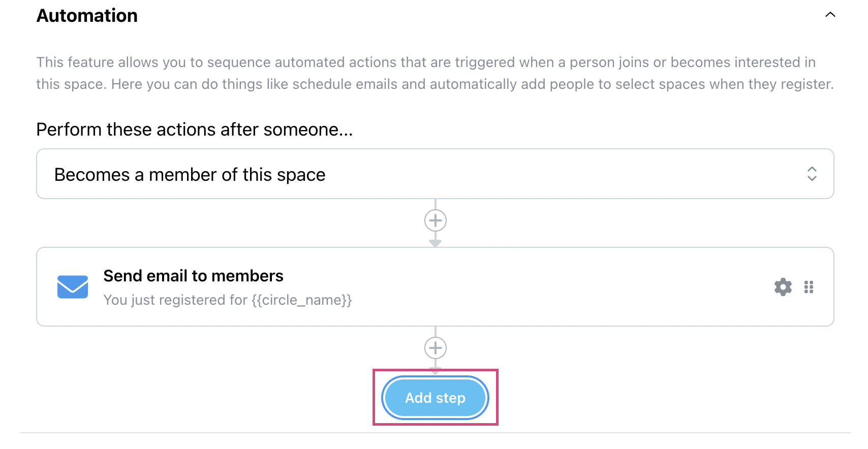Open the email step settings gear
The image size is (868, 449).
[783, 287]
